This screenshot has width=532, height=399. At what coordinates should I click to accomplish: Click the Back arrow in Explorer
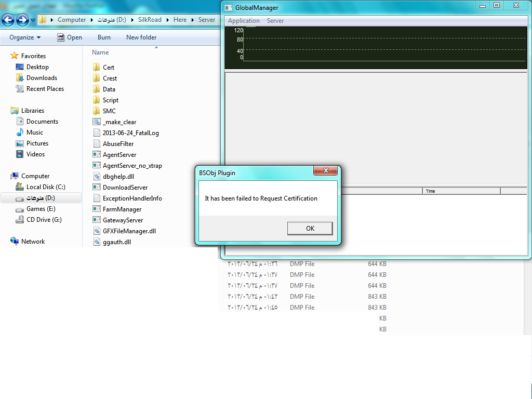[x=8, y=20]
